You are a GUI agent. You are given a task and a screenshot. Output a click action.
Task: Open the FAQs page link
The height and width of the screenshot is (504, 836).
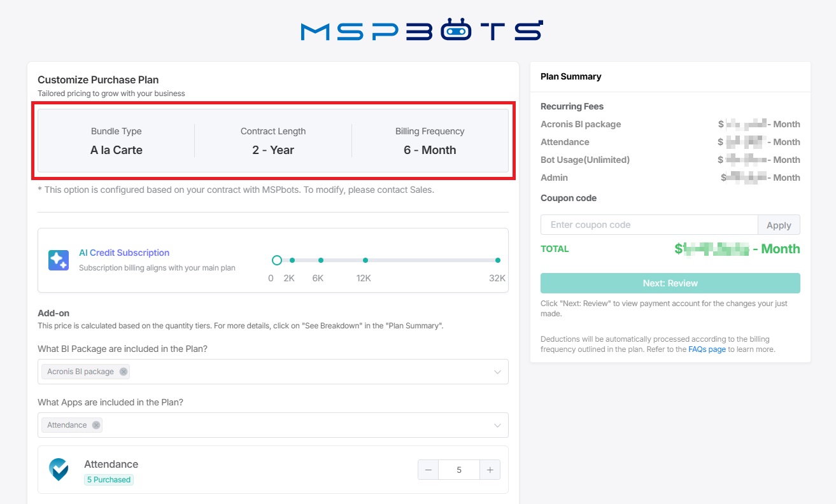pyautogui.click(x=707, y=349)
